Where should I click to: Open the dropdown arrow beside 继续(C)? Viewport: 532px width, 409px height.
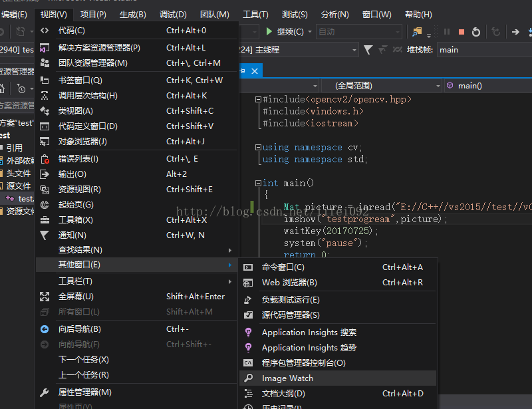coord(310,32)
